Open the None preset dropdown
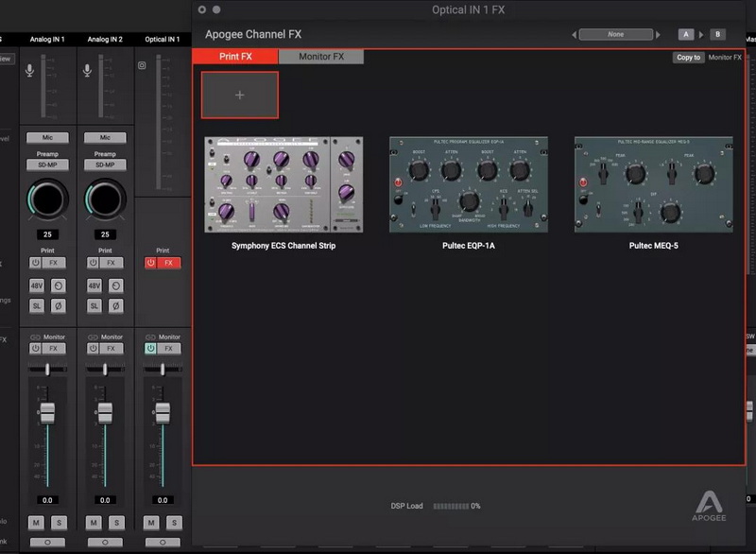 [x=616, y=34]
